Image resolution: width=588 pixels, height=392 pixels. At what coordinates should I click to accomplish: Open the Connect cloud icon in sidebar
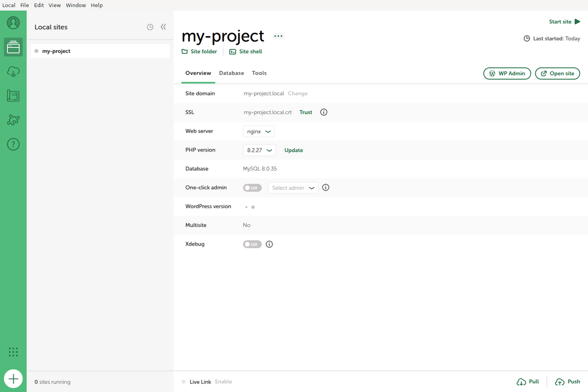[13, 72]
